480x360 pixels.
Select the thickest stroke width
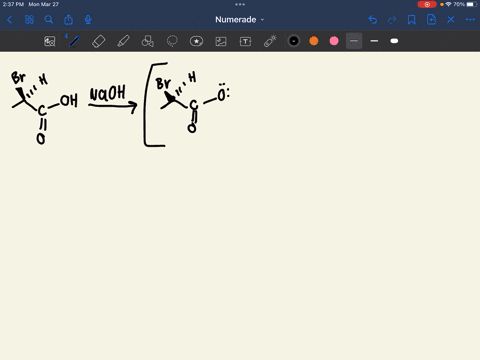click(x=394, y=41)
